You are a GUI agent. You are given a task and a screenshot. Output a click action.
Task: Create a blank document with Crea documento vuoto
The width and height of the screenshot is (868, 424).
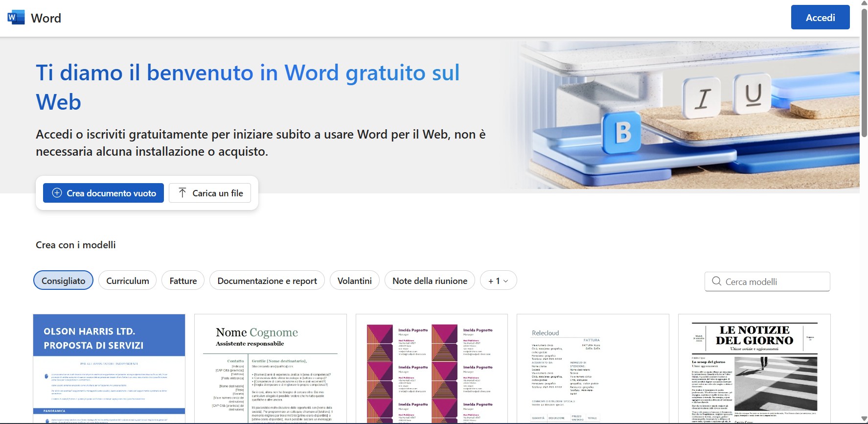[103, 193]
